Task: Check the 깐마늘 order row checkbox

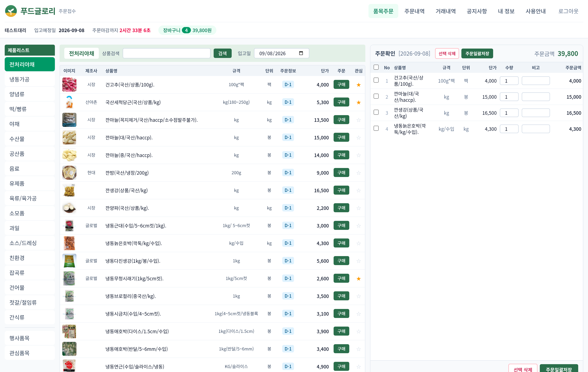Action: tap(376, 96)
